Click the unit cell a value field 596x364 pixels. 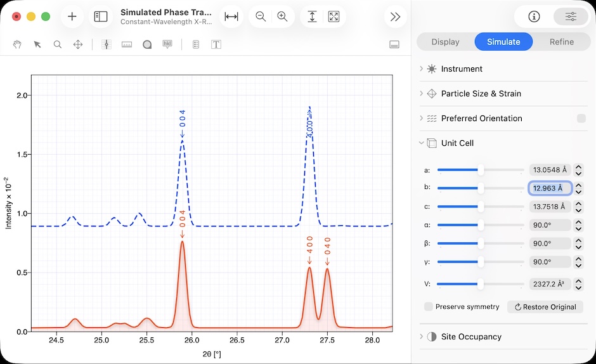coord(550,170)
